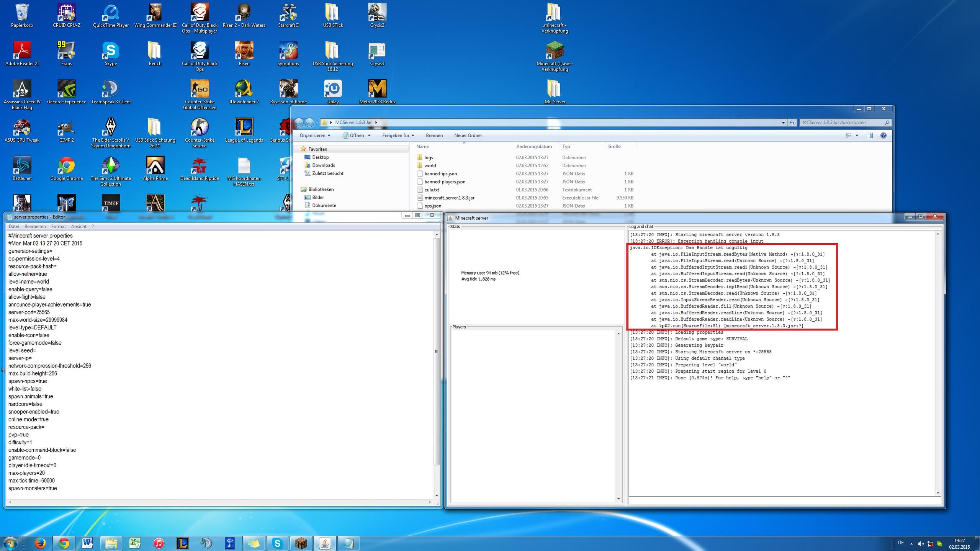Open the Bearbeiten menu in Editor
This screenshot has width=980, height=551.
coord(35,226)
